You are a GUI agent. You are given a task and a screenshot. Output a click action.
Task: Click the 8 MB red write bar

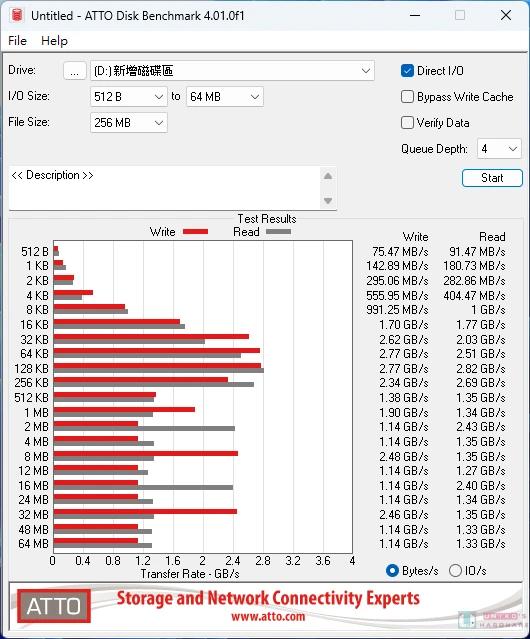click(x=146, y=454)
